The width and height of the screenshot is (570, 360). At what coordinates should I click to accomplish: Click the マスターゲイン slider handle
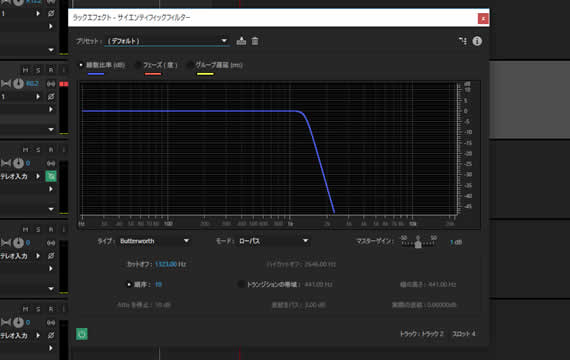click(x=418, y=244)
